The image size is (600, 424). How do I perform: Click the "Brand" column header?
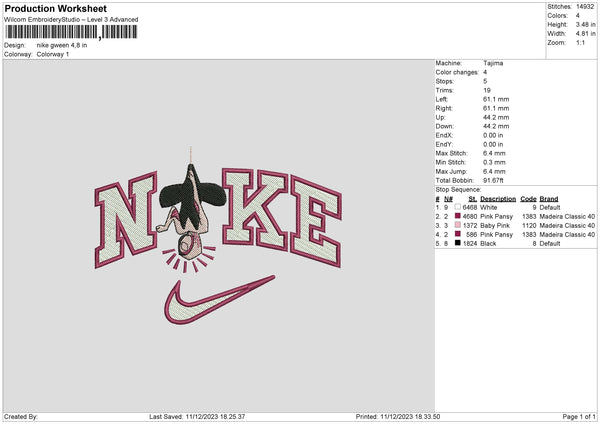549,199
